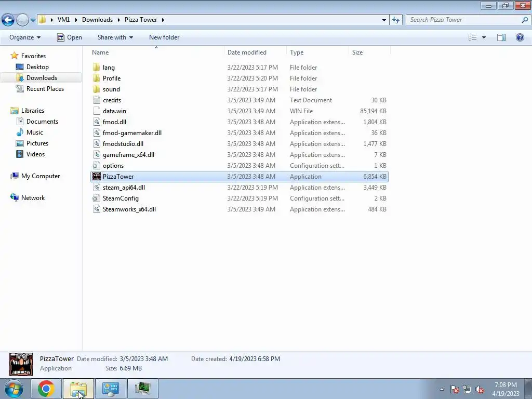Select the Steamworks_x64.dll file icon
The width and height of the screenshot is (532, 399).
click(x=96, y=209)
